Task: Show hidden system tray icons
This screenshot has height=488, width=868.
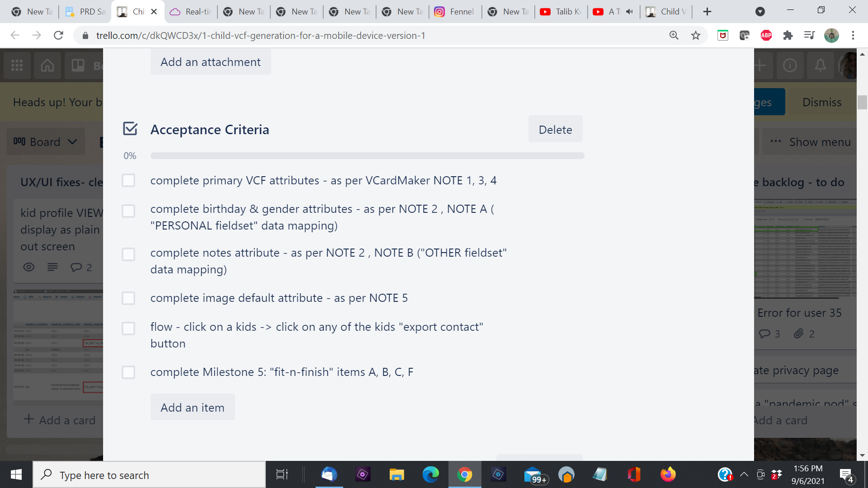Action: tap(744, 474)
